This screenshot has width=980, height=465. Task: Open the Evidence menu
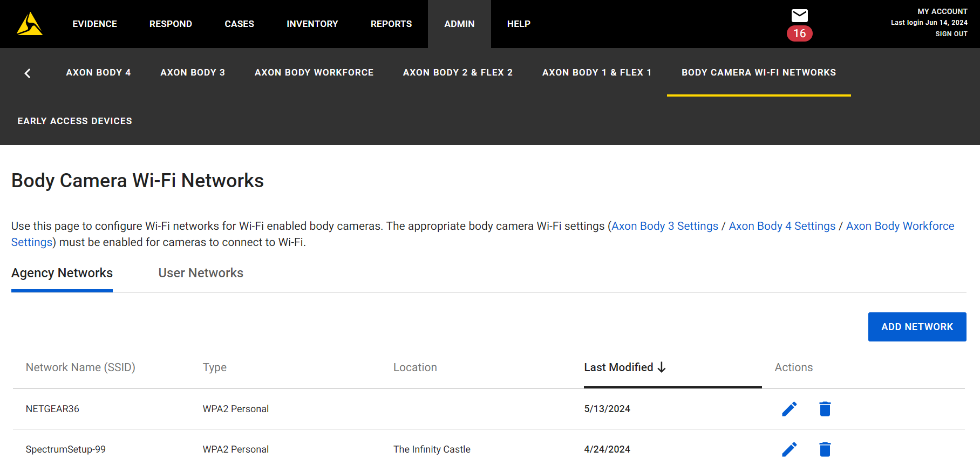click(94, 24)
